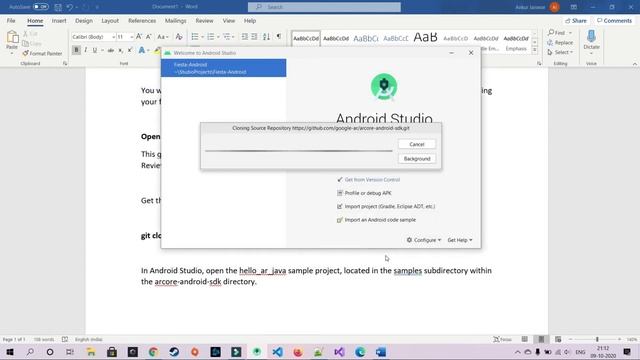Switch to the Insert ribbon tab

(x=59, y=21)
